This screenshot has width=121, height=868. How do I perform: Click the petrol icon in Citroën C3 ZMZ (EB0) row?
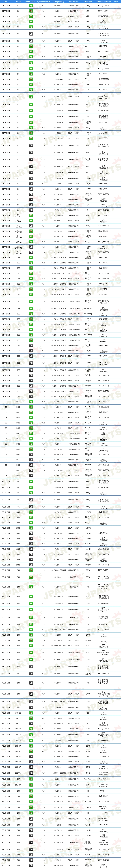click(x=31, y=57)
